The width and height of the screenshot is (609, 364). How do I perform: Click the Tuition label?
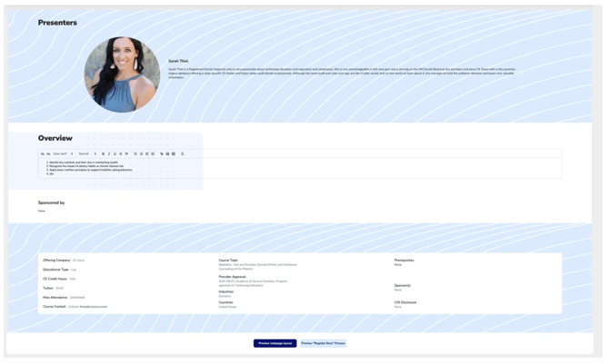[x=48, y=289]
